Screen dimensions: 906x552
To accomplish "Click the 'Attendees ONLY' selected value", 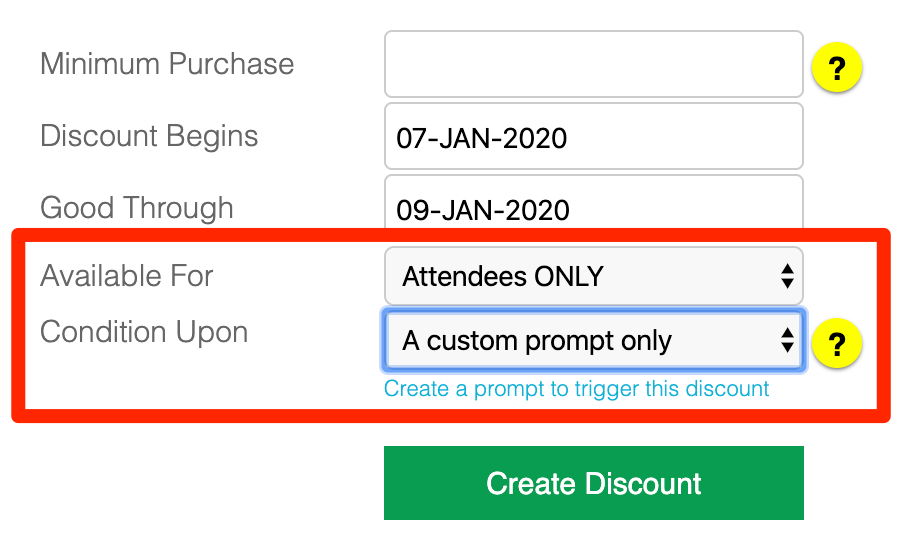I will pos(503,276).
